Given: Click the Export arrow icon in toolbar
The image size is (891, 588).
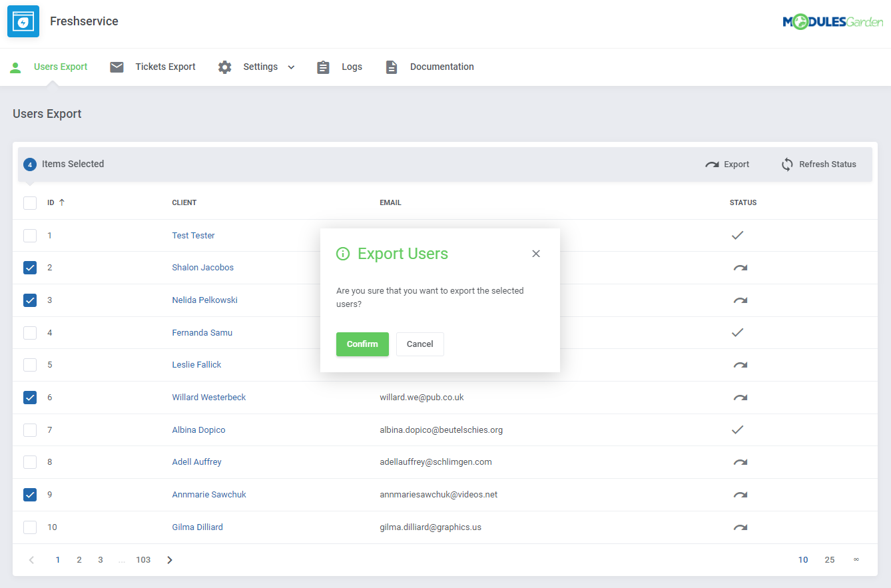Looking at the screenshot, I should 712,164.
